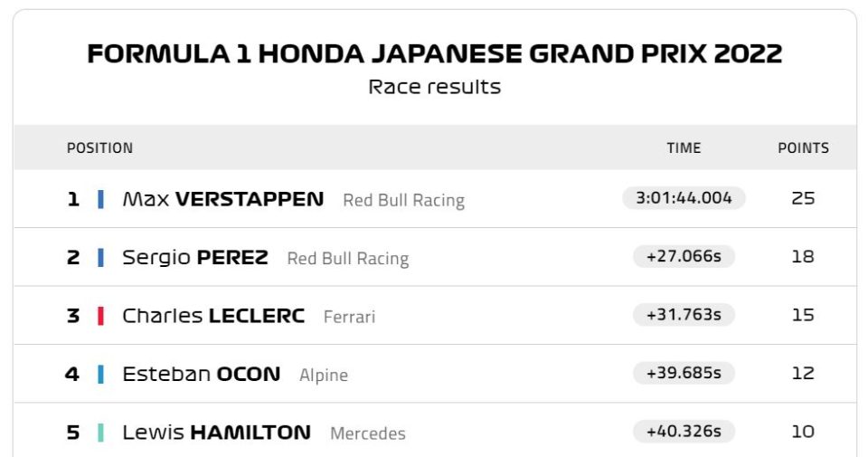
Task: Open Charles Leclerc driver entry
Action: pos(213,316)
